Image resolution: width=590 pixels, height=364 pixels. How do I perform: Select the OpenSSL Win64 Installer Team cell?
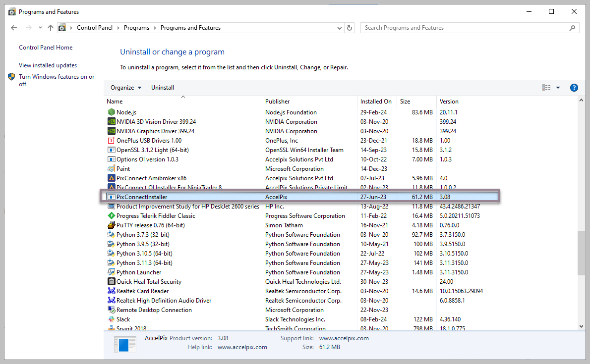[x=304, y=150]
